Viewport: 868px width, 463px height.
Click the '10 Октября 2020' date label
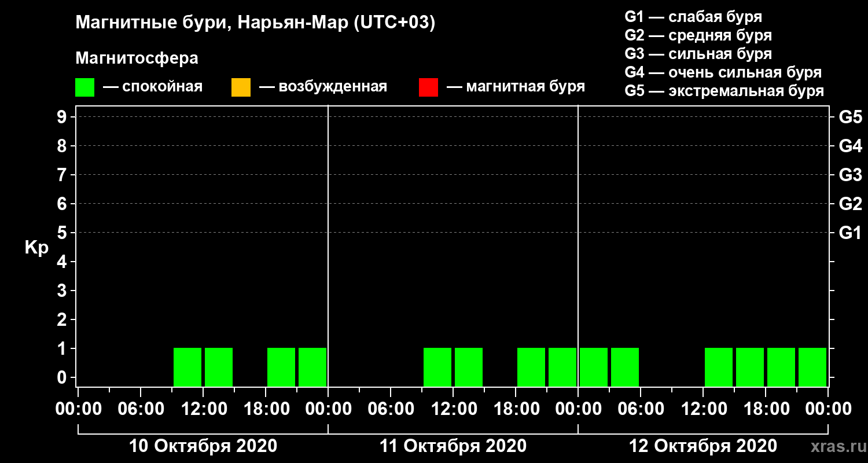(203, 446)
